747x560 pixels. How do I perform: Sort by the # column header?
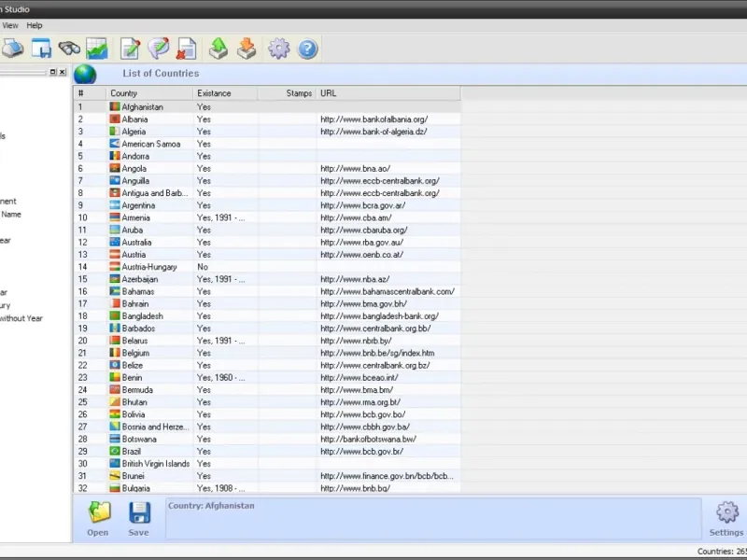point(90,93)
